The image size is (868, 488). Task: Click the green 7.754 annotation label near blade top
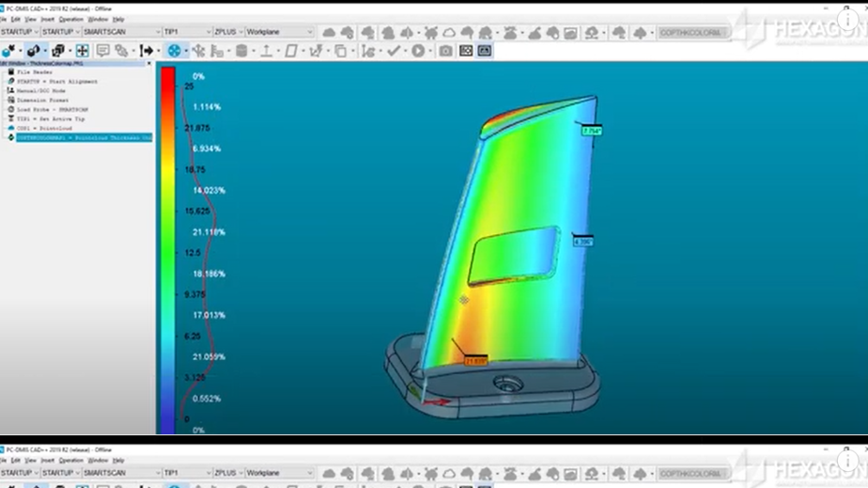point(592,131)
